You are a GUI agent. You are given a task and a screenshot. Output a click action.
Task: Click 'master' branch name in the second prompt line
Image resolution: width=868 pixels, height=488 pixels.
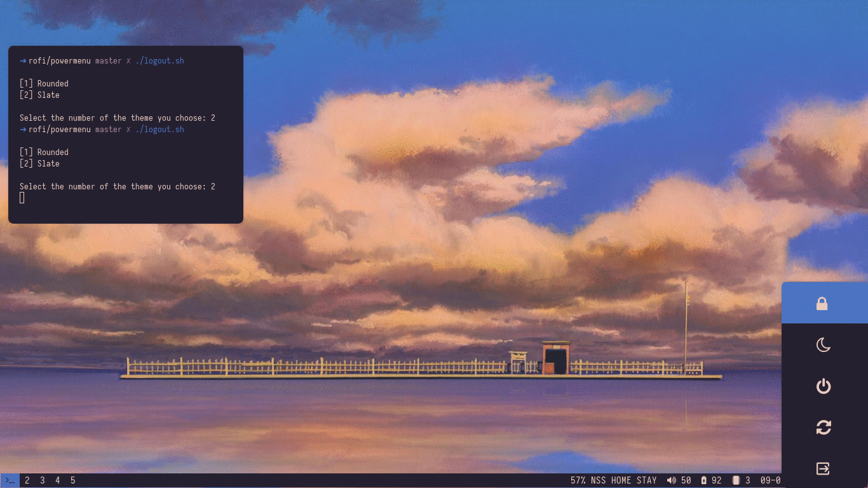click(x=108, y=130)
